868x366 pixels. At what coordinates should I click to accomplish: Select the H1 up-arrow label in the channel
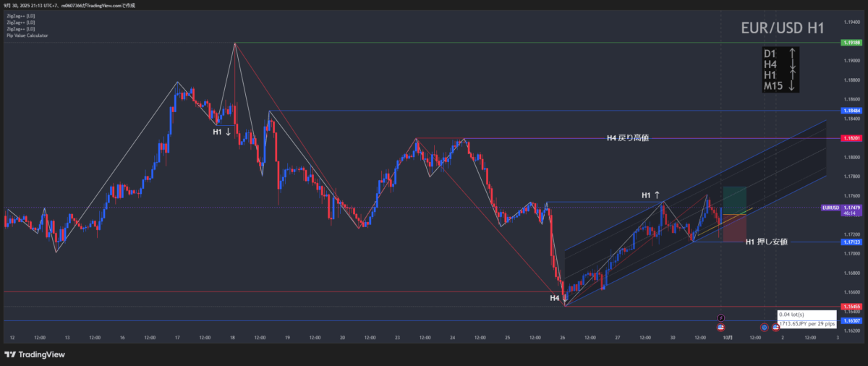coord(650,195)
